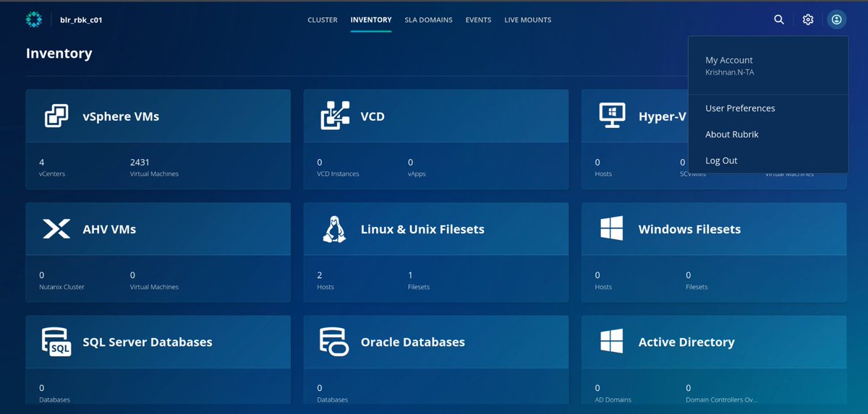Click username Krishnan.N-TA
The width and height of the screenshot is (868, 414).
[730, 72]
